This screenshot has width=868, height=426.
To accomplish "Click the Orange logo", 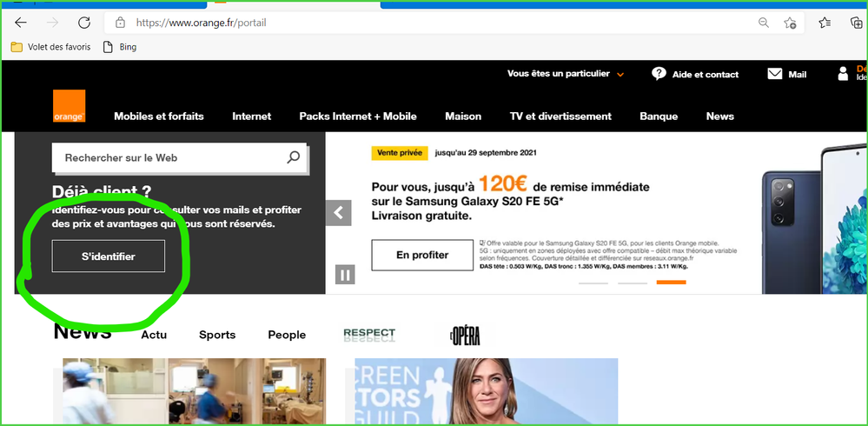I will tap(70, 106).
